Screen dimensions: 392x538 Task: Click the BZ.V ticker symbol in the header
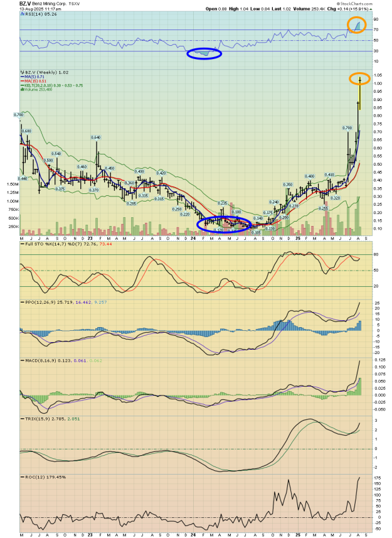pyautogui.click(x=25, y=3)
